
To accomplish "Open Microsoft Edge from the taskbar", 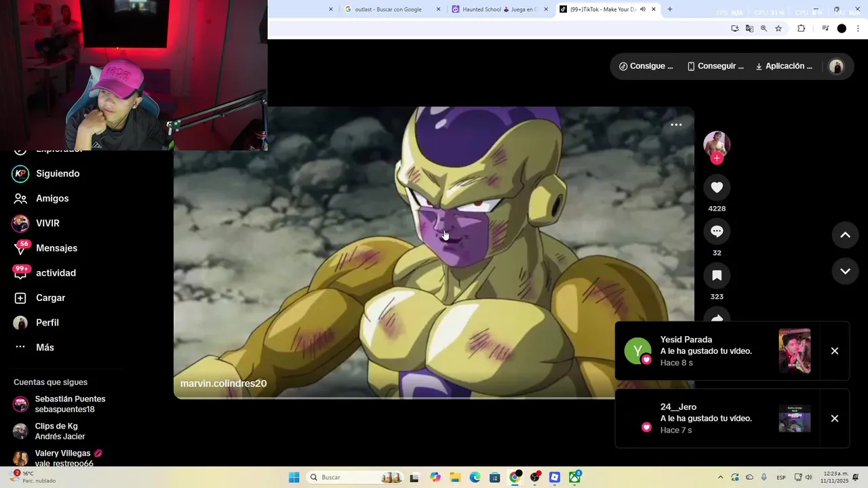I will click(475, 477).
